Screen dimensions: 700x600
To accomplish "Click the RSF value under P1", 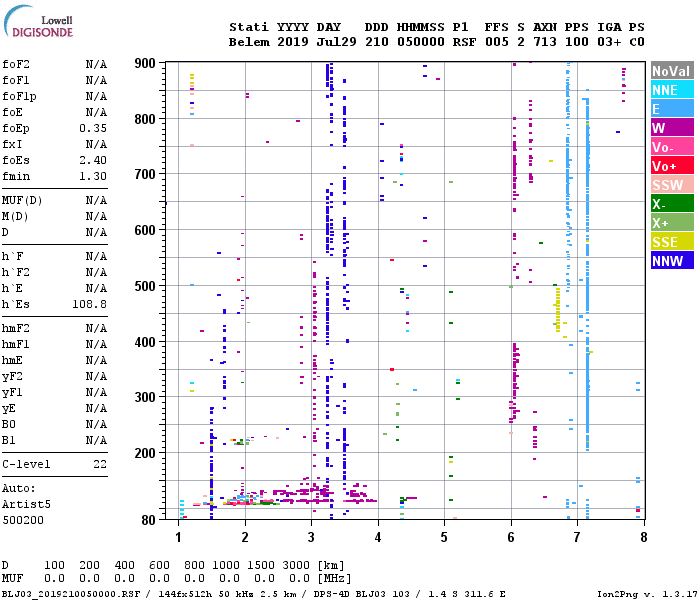I will coord(465,42).
